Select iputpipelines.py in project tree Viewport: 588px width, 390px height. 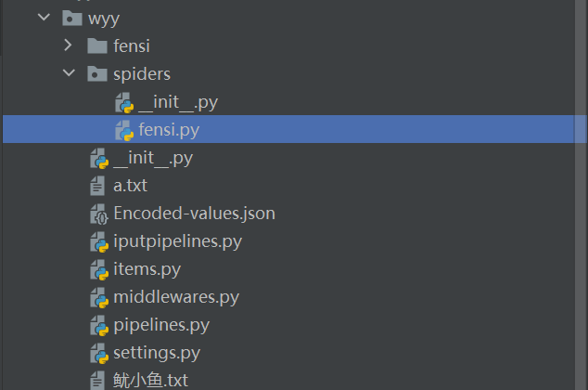point(177,241)
